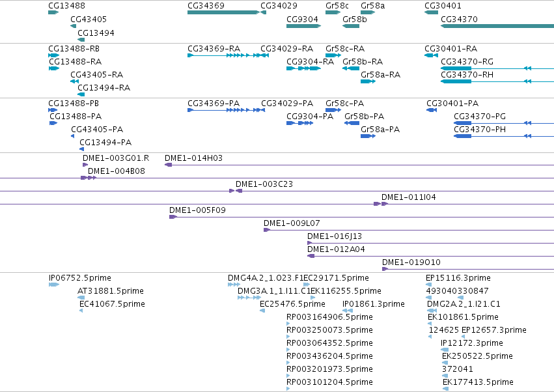Screen dimensions: 554x392
Task: Open the Gr58b gene label
Action: click(x=354, y=19)
